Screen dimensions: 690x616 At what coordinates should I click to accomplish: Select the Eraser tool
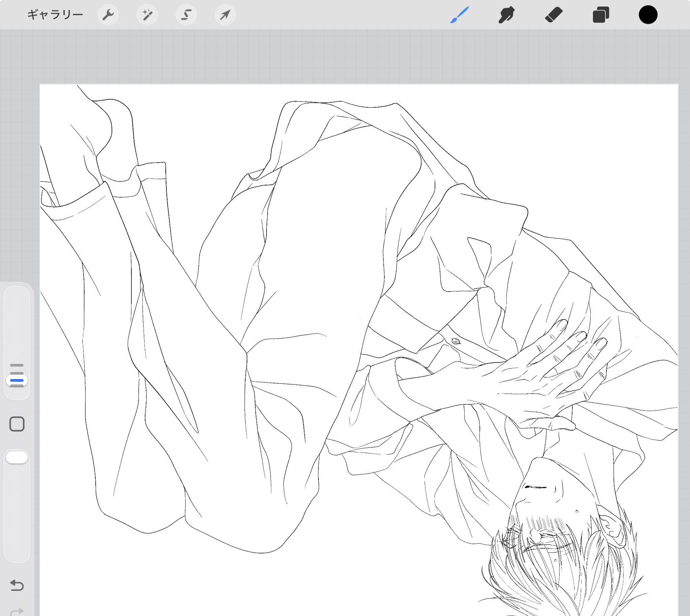point(554,15)
